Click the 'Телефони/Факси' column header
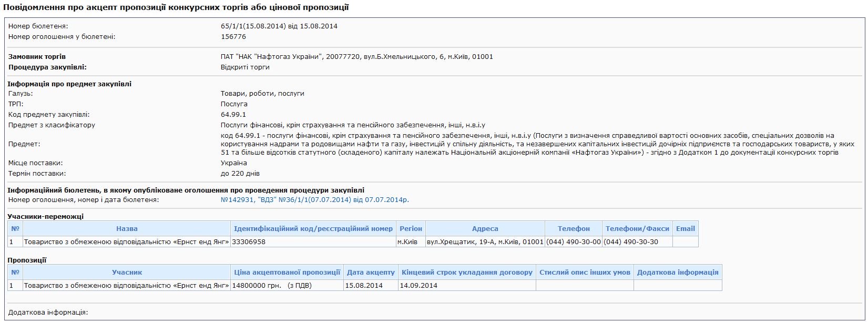 [637, 228]
